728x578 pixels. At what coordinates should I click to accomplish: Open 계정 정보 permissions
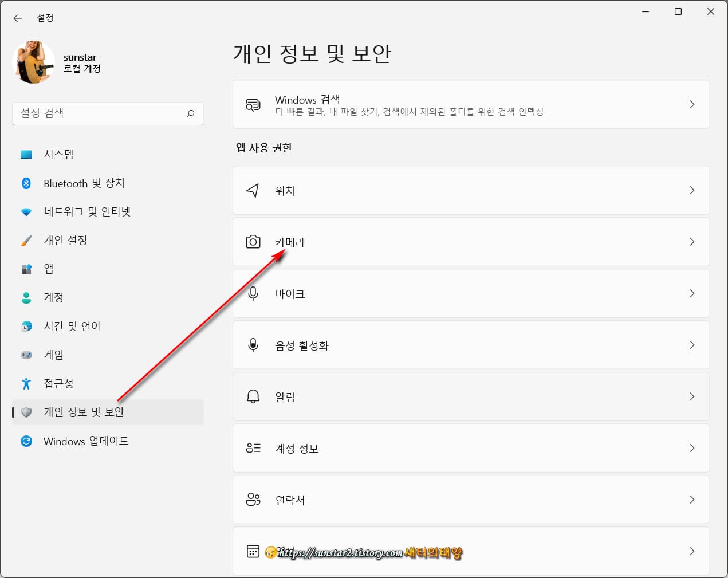tap(471, 448)
